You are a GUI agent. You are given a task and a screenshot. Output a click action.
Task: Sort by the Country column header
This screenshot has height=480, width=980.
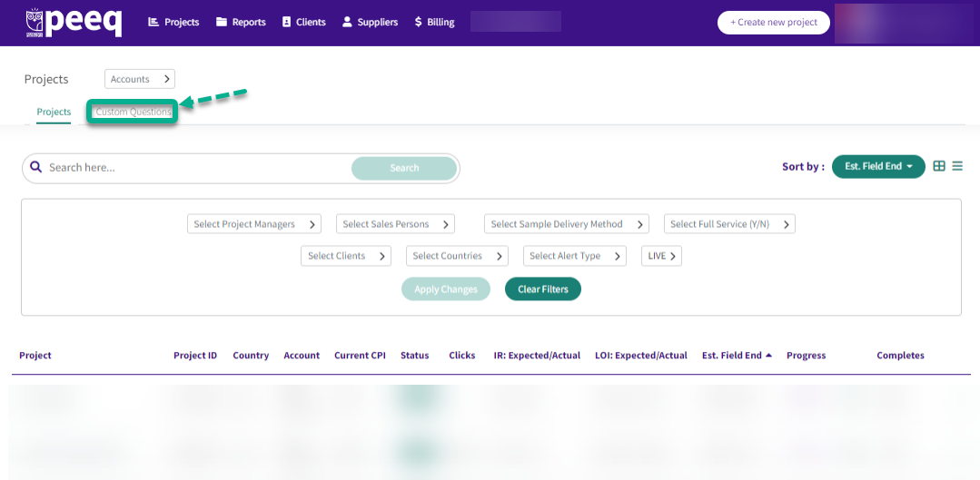pos(251,355)
